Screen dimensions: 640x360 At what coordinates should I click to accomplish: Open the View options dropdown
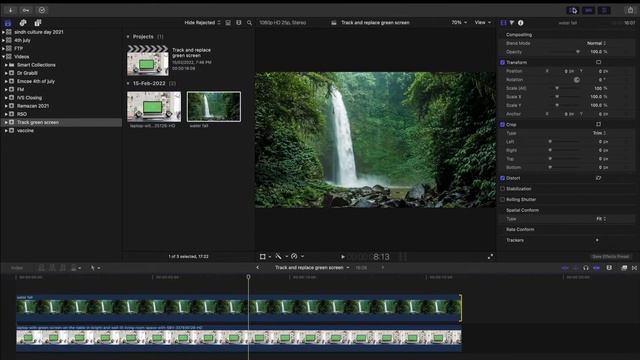pyautogui.click(x=482, y=22)
